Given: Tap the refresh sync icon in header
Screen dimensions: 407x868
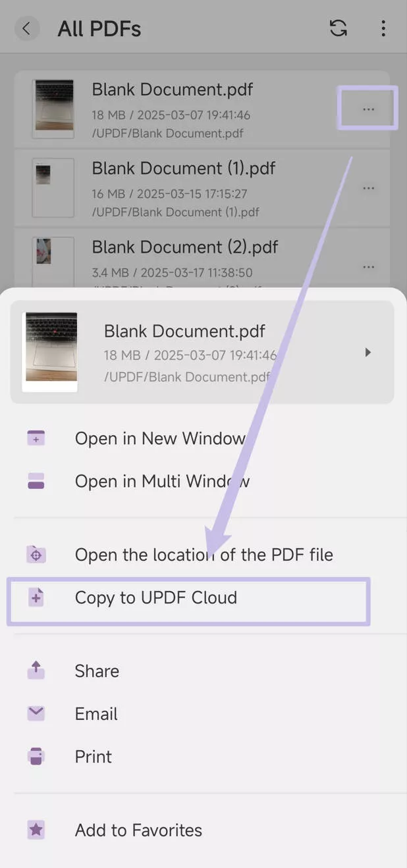Looking at the screenshot, I should 338,28.
